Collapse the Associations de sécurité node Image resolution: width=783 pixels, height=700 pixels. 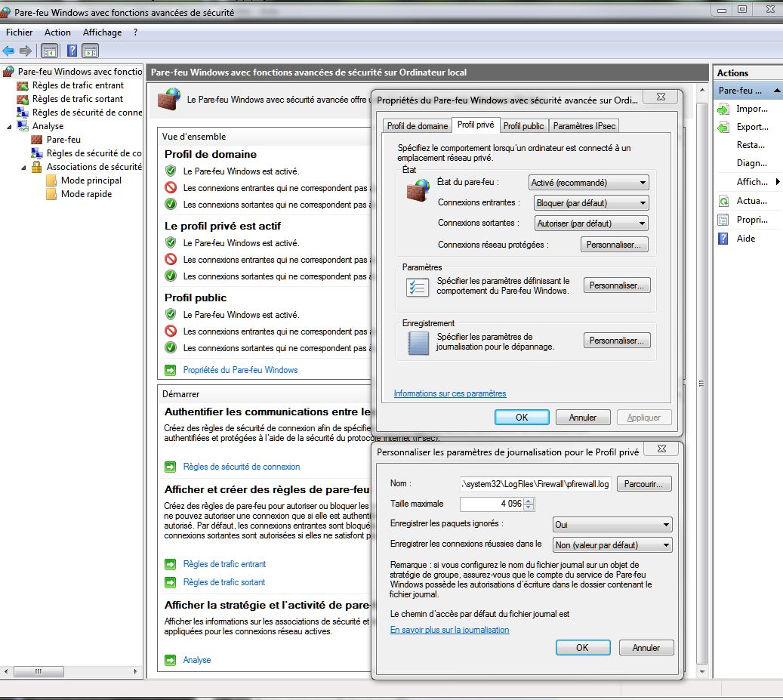23,168
